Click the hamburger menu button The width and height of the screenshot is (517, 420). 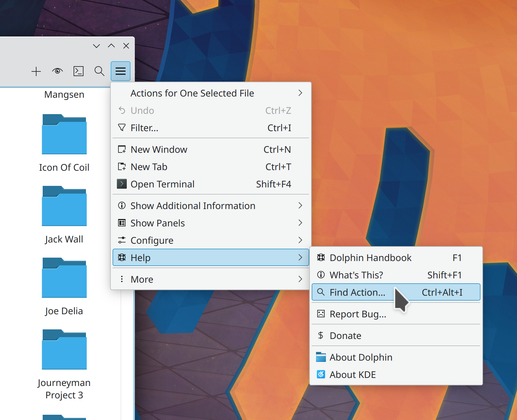pos(120,71)
